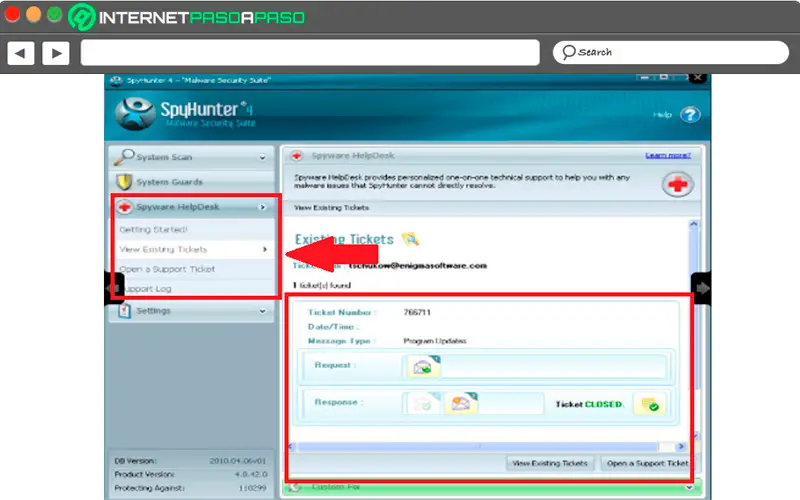
Task: Open Support Log sidebar item
Action: [x=148, y=289]
